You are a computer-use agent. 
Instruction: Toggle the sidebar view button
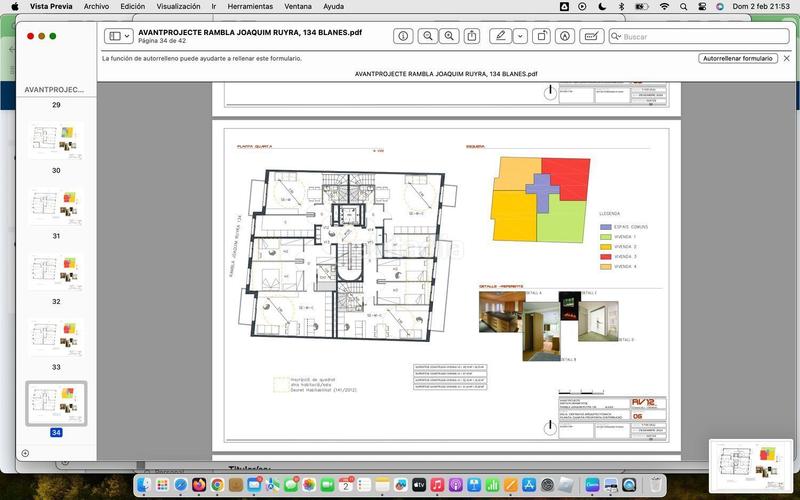(x=114, y=36)
